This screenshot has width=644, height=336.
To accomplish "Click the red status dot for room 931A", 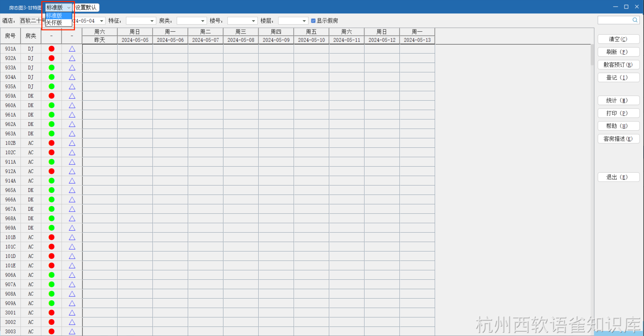I will point(52,49).
